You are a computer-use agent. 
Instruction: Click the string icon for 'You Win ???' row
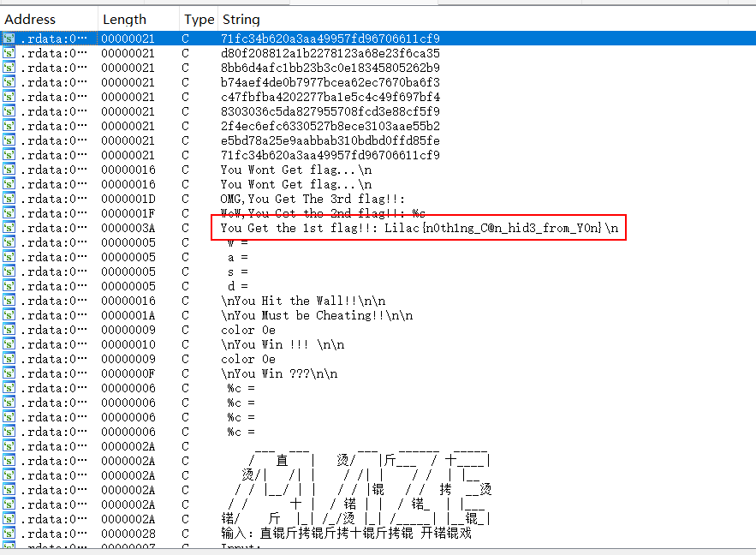(9, 373)
